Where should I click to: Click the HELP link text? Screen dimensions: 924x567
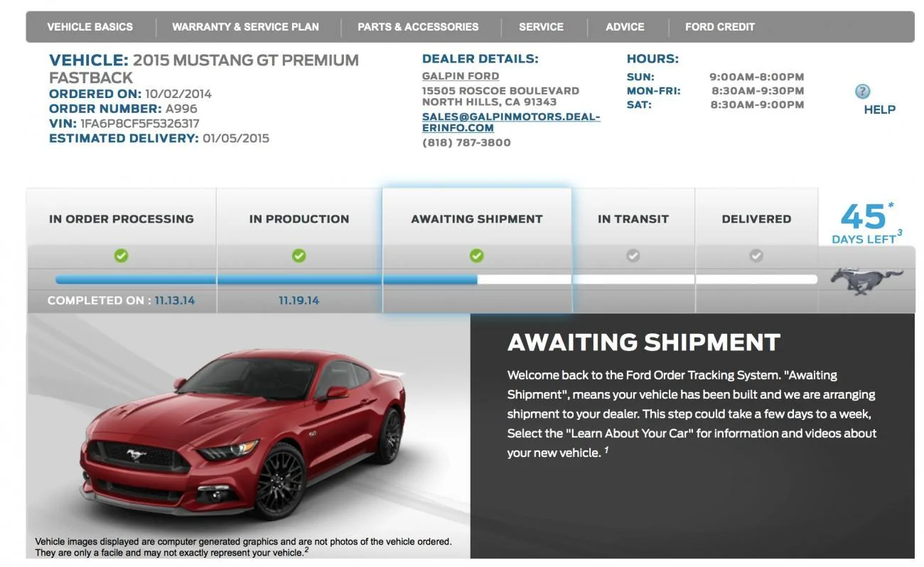pyautogui.click(x=879, y=109)
